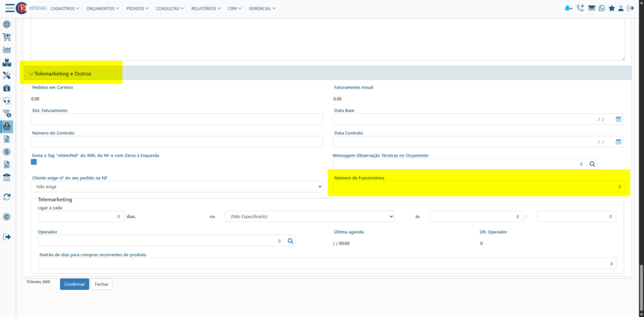
Task: Focus the Sist. Faturamento field
Action: pos(177,119)
